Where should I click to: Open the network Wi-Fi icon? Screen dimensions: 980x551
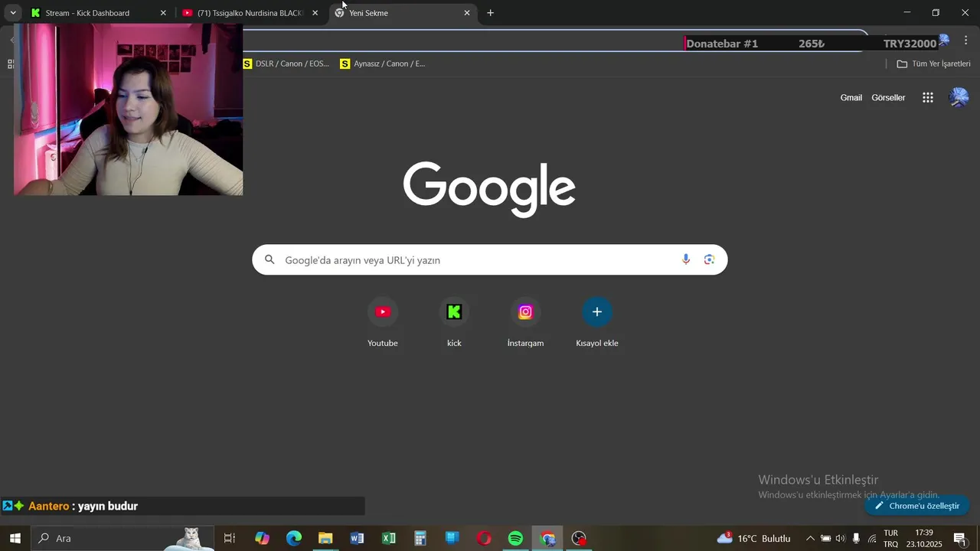[x=872, y=538]
